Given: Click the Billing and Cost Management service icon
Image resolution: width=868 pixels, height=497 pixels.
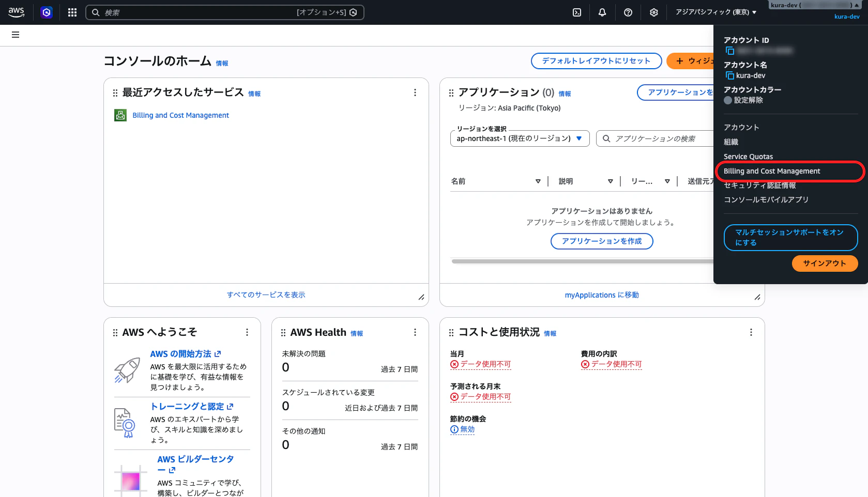Looking at the screenshot, I should pyautogui.click(x=120, y=115).
